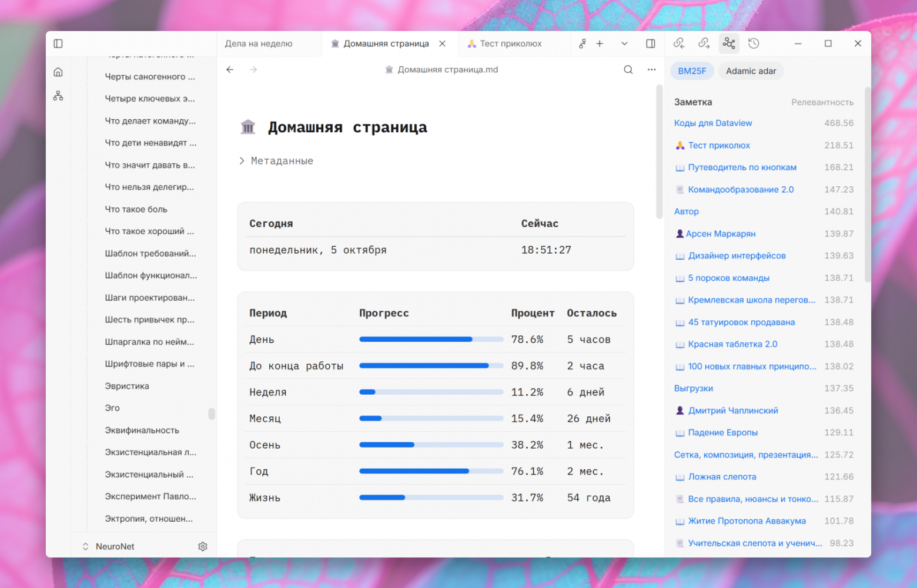Click the note editor scrollbar thumb
The width and height of the screenshot is (917, 588).
click(660, 152)
